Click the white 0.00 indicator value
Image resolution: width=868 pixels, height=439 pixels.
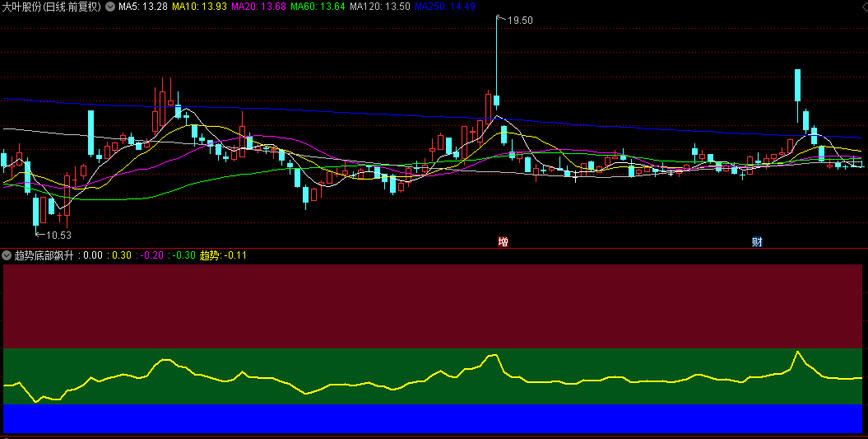pyautogui.click(x=93, y=255)
